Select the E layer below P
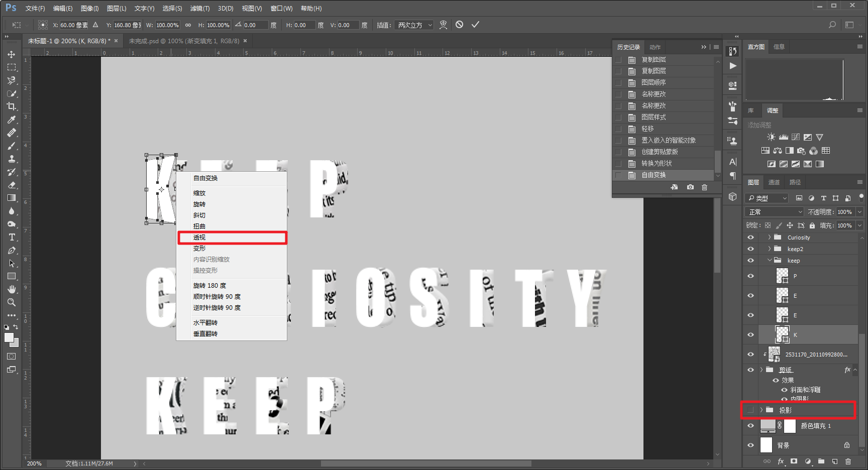 pos(809,296)
